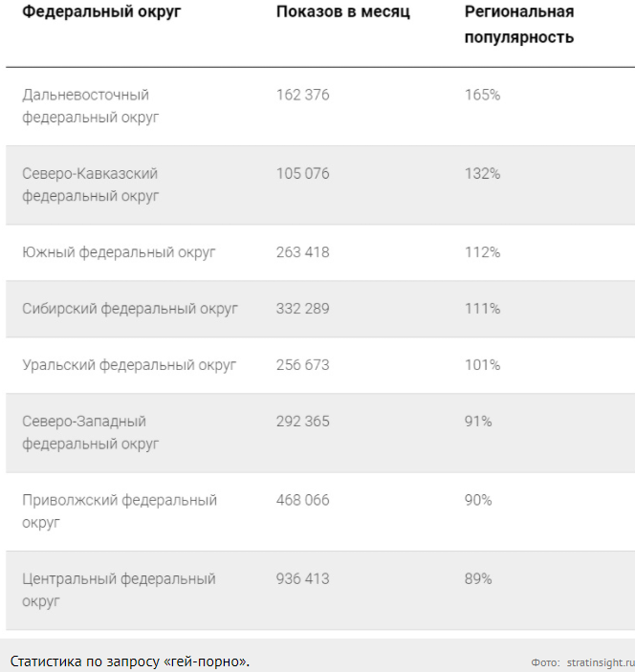Click the "Региональная популярность" column header
635x672 pixels.
pyautogui.click(x=519, y=25)
